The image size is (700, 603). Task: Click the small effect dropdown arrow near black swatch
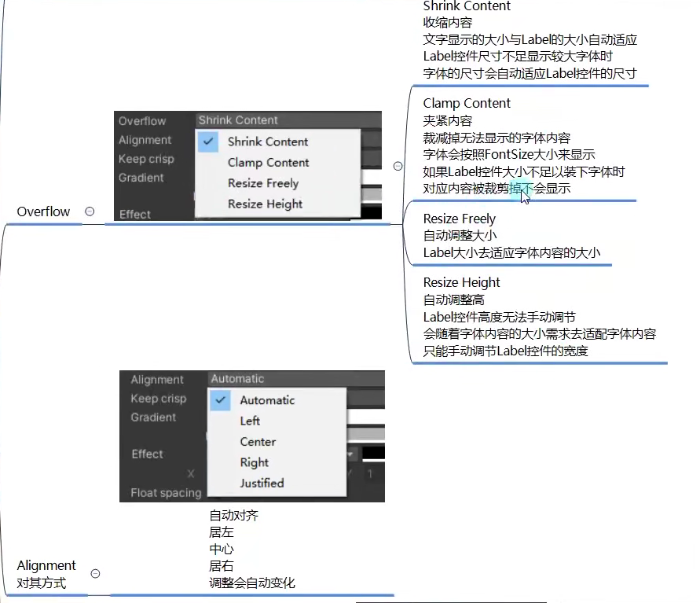350,454
